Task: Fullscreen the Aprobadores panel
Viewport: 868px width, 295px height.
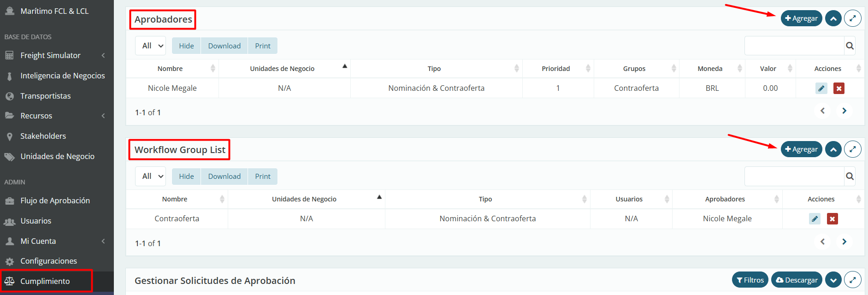Action: pos(852,18)
